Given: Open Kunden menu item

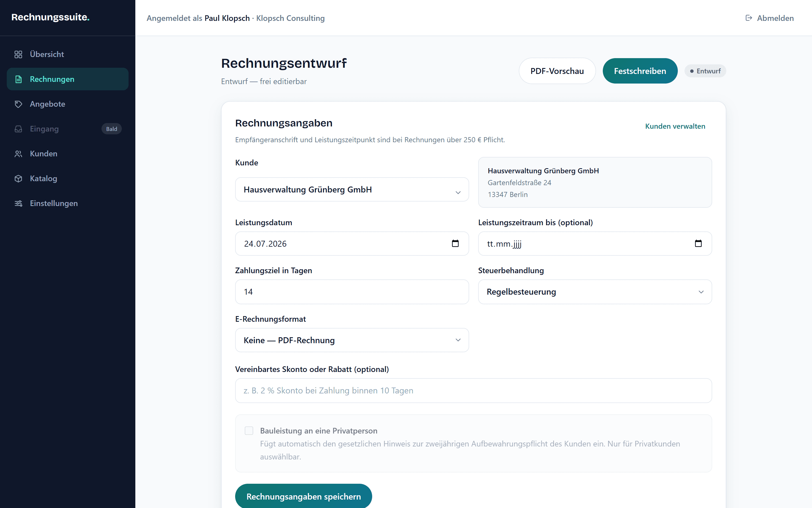Looking at the screenshot, I should click(67, 154).
